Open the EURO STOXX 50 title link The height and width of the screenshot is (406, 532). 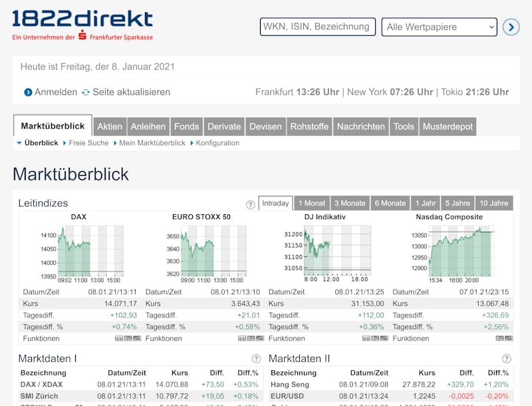pyautogui.click(x=201, y=217)
